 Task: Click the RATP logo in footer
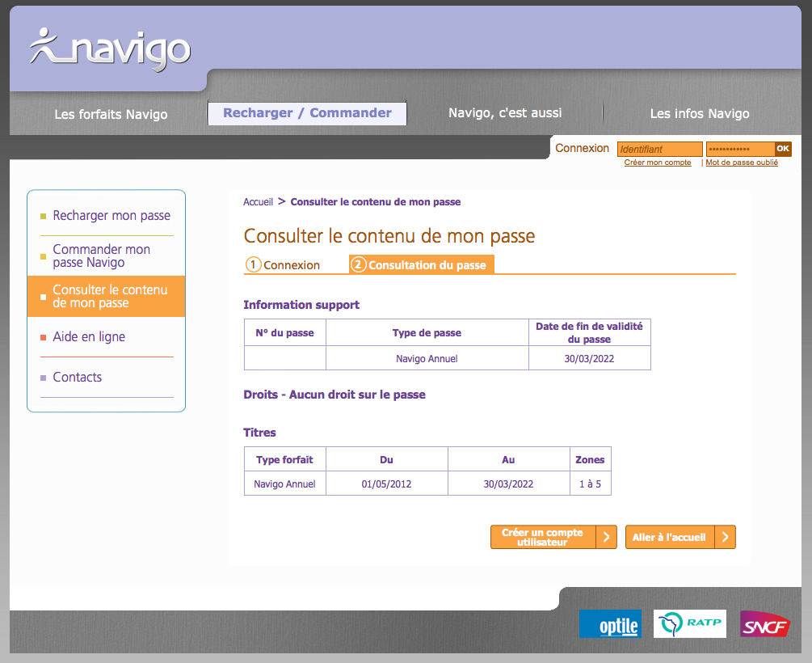pos(689,623)
